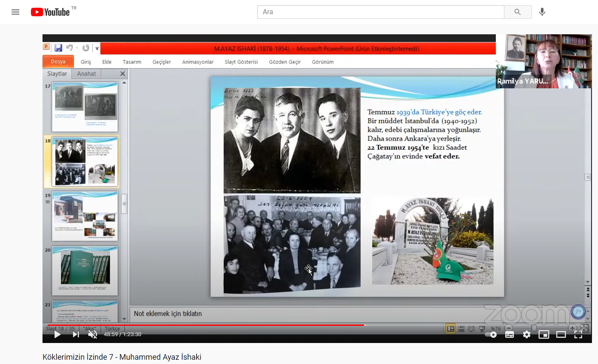
Task: Open the Dosya file tab
Action: (58, 62)
